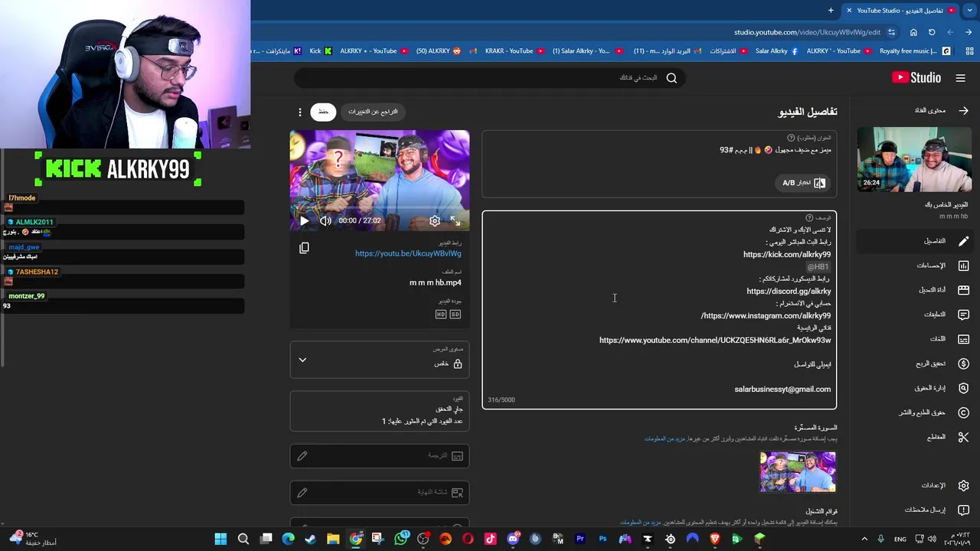Viewport: 980px width, 551px height.
Task: Open TikTok from the taskbar
Action: click(x=491, y=539)
